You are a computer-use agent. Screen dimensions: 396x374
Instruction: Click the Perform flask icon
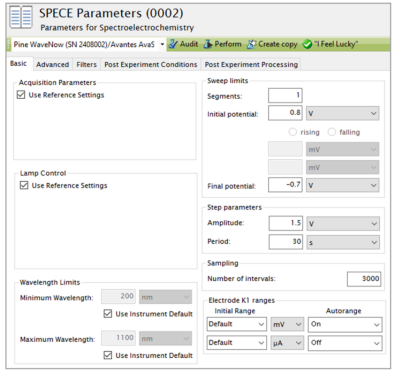click(208, 44)
